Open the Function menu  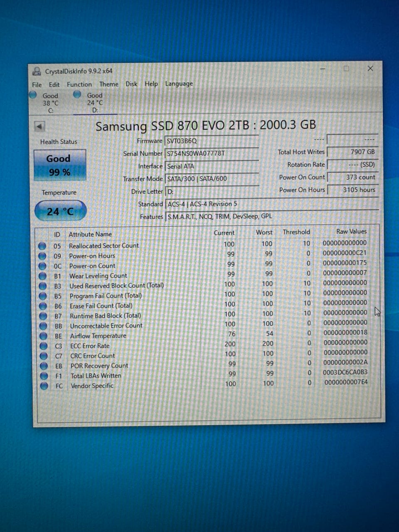point(79,84)
